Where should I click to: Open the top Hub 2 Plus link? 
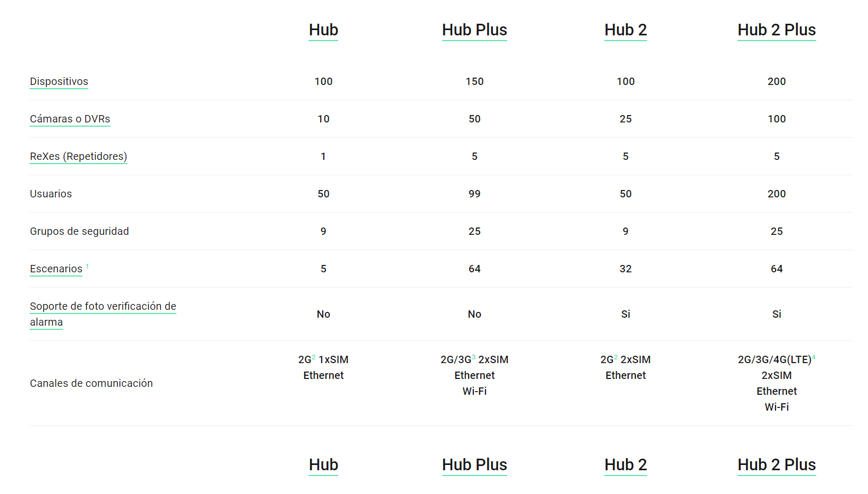[x=777, y=30]
